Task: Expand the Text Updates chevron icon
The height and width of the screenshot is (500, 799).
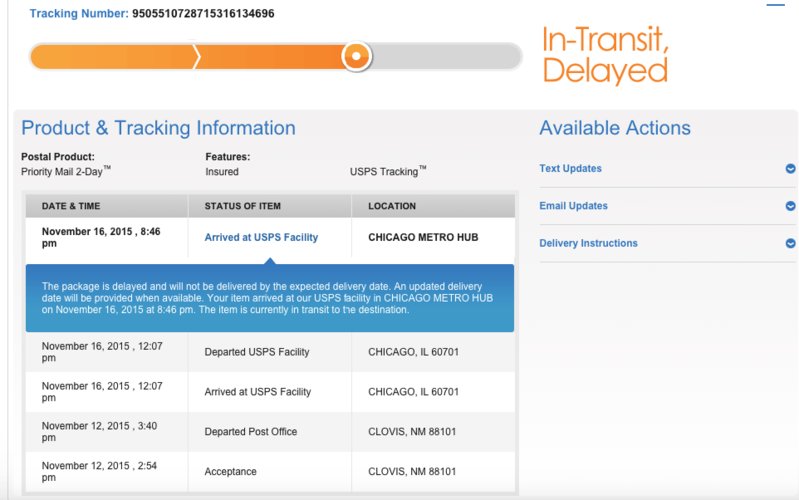Action: 790,169
